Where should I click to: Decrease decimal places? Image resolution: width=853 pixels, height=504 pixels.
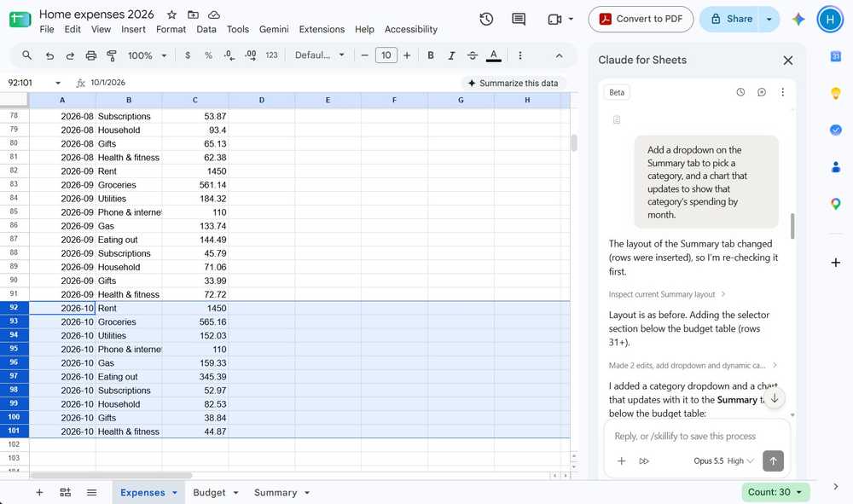point(229,55)
